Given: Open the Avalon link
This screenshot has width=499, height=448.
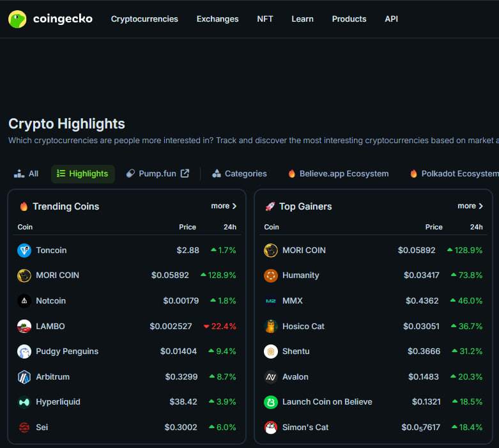Looking at the screenshot, I should 295,377.
